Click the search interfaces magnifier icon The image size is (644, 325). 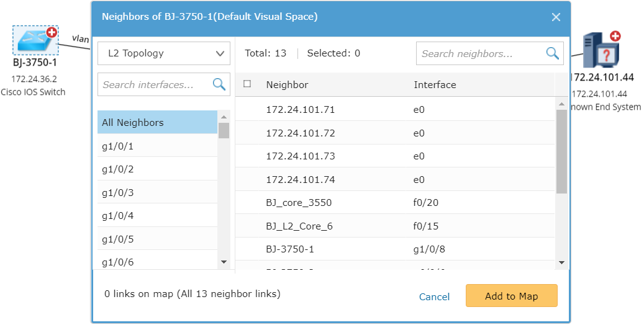[219, 84]
